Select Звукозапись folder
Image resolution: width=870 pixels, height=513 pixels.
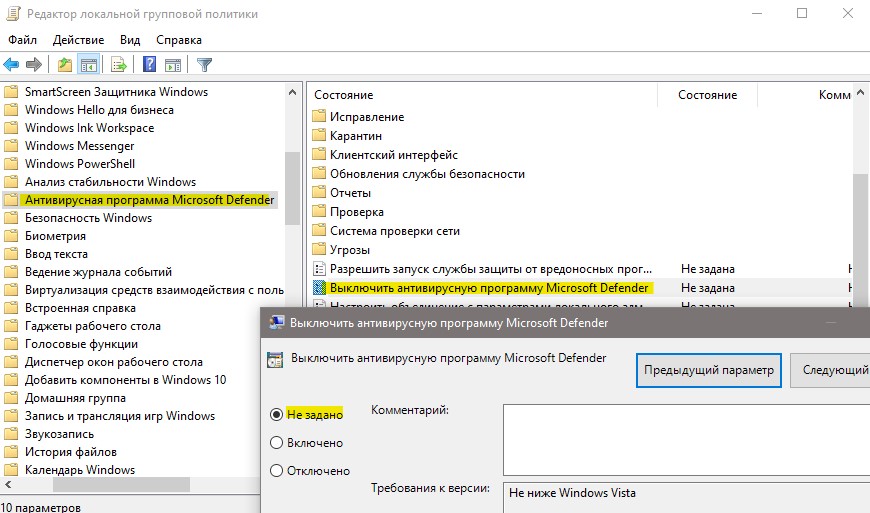click(59, 434)
